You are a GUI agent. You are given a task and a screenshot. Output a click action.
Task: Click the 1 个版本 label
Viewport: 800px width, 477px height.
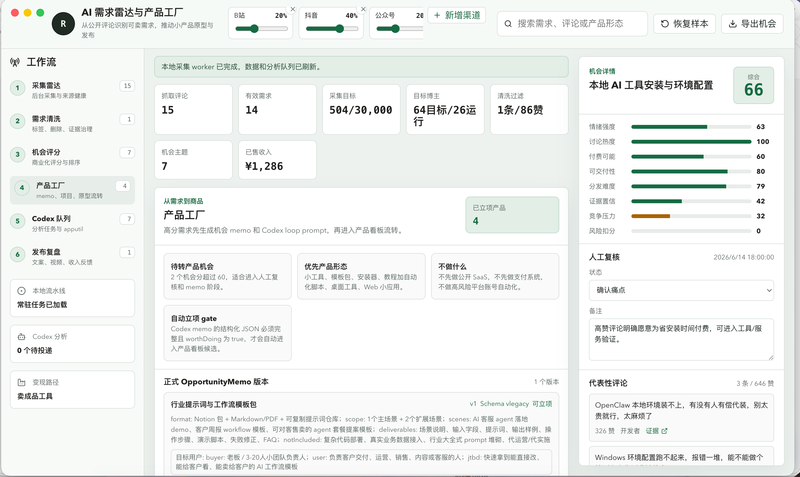pos(546,382)
